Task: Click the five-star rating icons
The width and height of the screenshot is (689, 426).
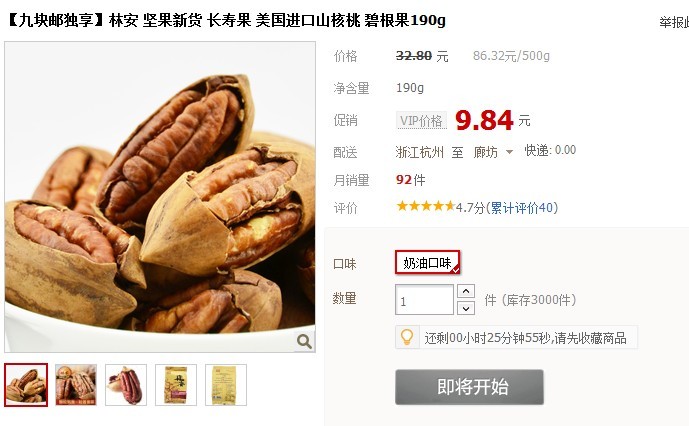Action: coord(425,206)
